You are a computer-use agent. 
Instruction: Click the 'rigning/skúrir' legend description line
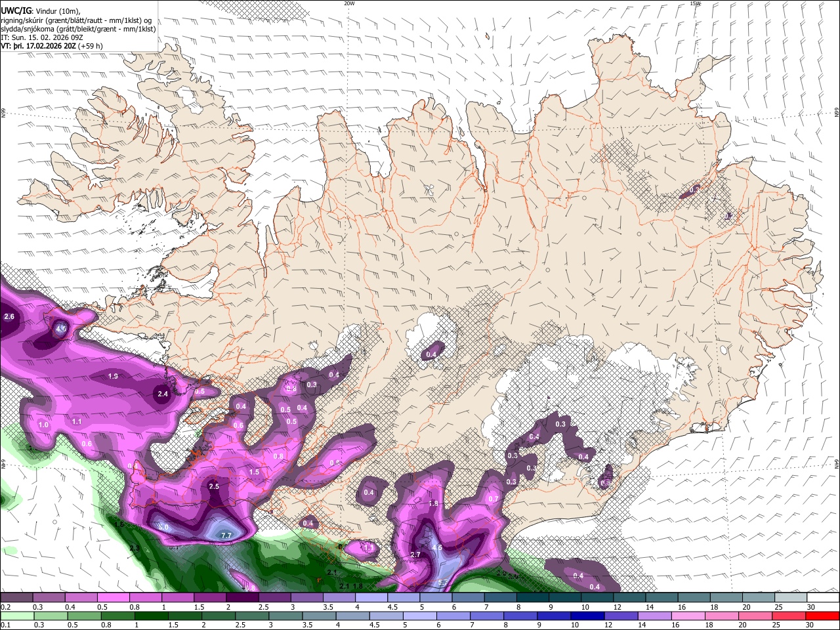click(76, 20)
